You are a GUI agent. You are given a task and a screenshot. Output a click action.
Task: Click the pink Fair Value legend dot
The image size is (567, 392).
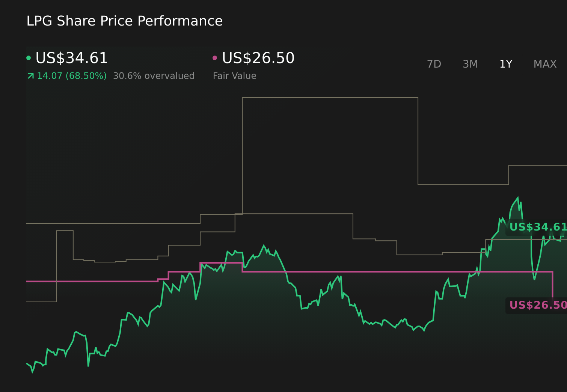pos(215,57)
